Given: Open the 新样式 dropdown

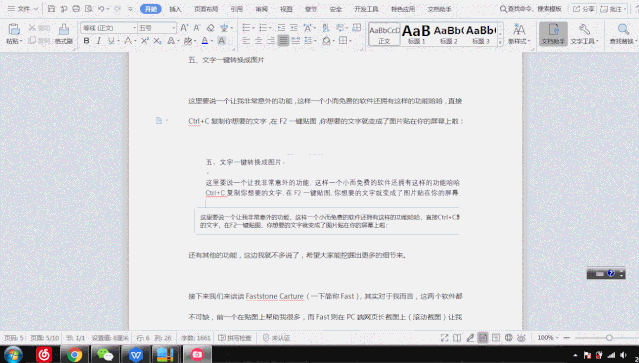Looking at the screenshot, I should click(x=519, y=33).
